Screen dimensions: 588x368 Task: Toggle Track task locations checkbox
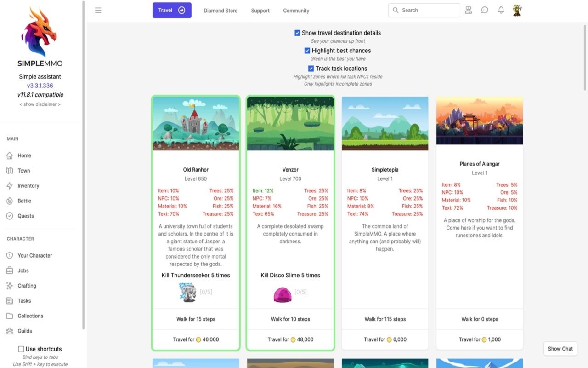(x=311, y=69)
